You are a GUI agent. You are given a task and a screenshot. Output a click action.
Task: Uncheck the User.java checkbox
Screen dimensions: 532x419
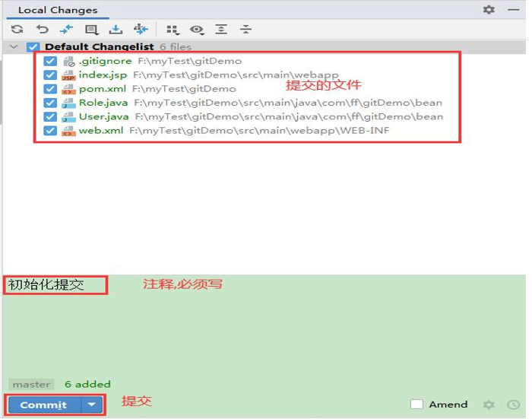(x=50, y=117)
